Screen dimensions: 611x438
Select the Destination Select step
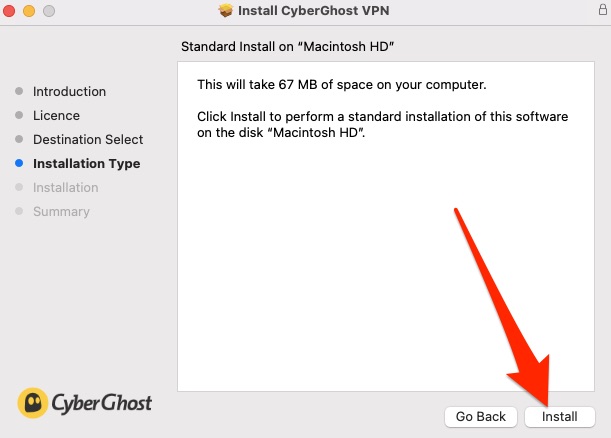pos(88,140)
